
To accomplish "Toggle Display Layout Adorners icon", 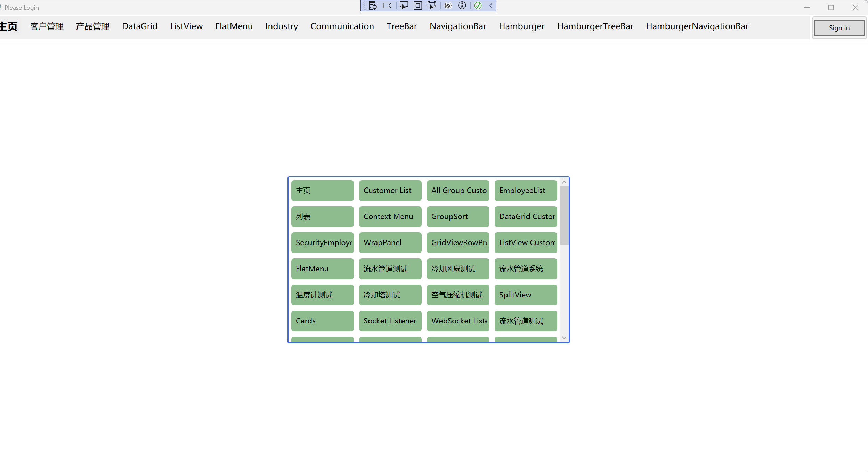I will pos(418,6).
